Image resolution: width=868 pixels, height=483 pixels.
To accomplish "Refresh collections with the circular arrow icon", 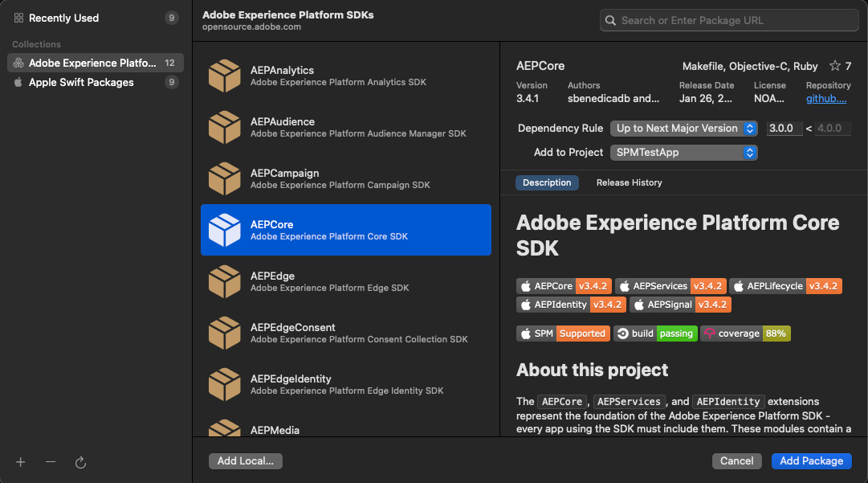I will pos(80,462).
